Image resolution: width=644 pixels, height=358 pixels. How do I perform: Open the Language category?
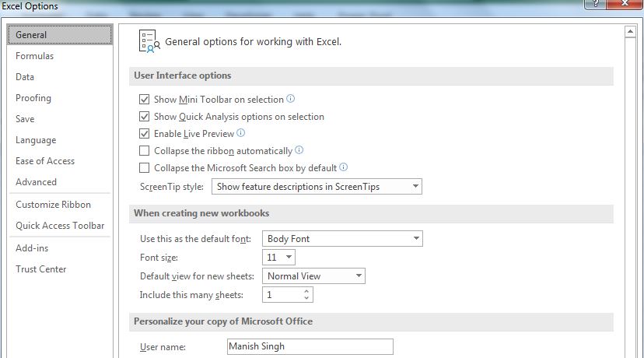[x=60, y=140]
